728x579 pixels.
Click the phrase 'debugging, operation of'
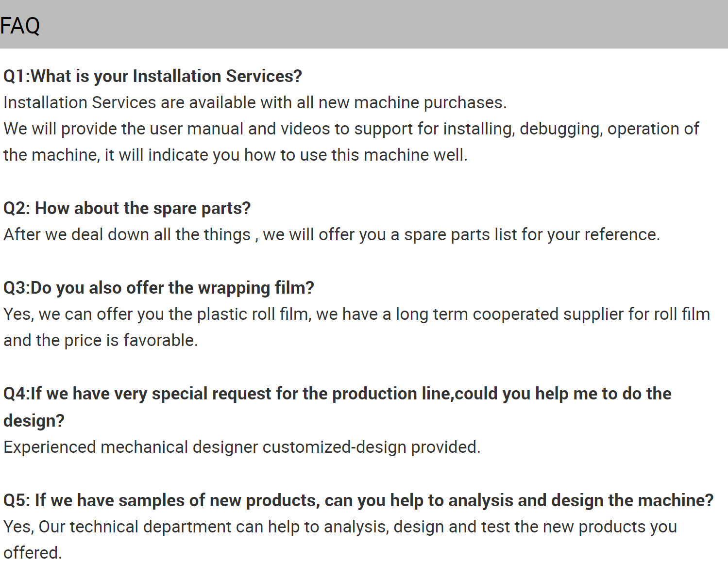609,129
